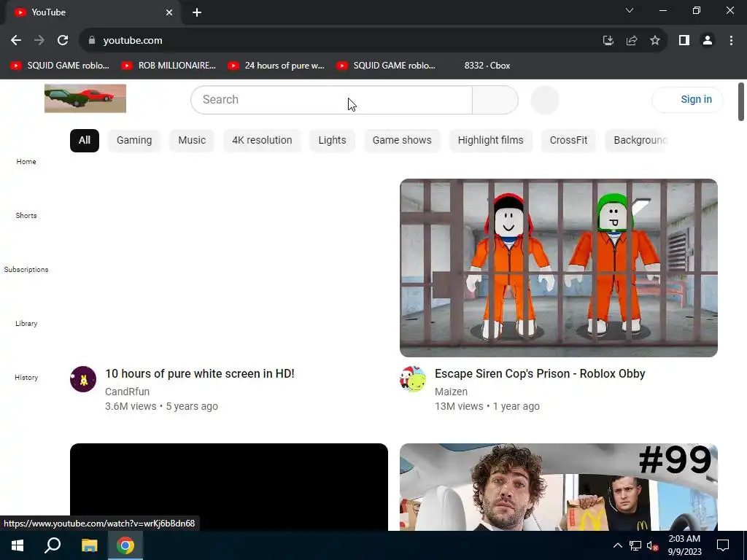This screenshot has height=560, width=747.
Task: Open File Explorer from taskbar
Action: click(89, 545)
